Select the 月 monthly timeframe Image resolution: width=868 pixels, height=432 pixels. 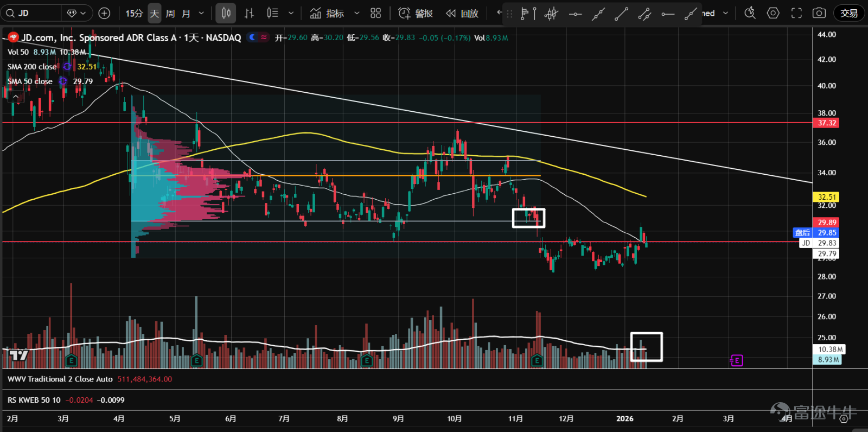(x=186, y=13)
